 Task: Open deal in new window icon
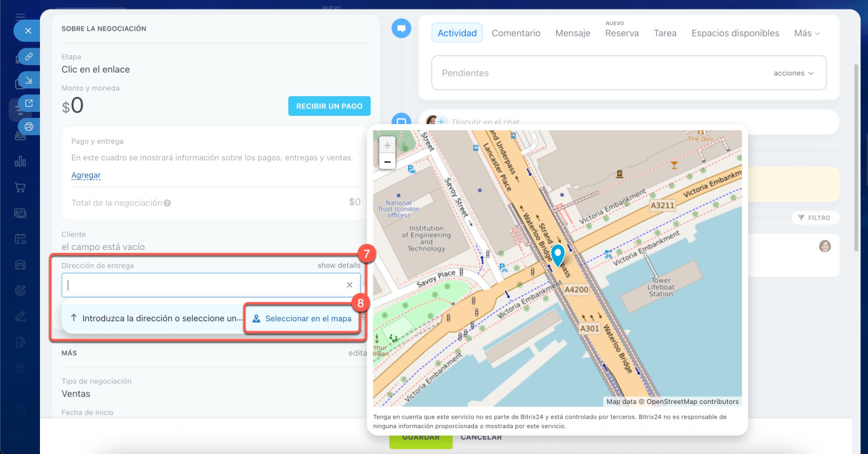[x=29, y=103]
